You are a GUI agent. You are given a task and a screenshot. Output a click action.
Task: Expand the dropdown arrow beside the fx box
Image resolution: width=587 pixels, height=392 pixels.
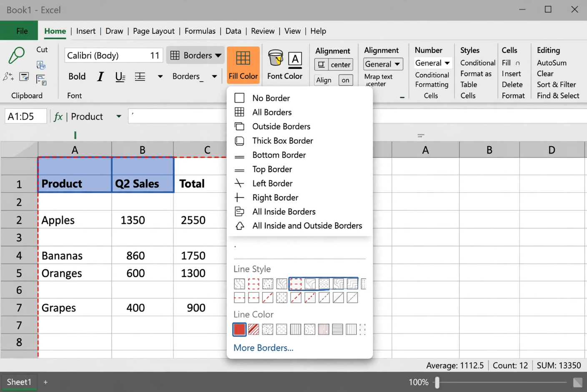(119, 116)
